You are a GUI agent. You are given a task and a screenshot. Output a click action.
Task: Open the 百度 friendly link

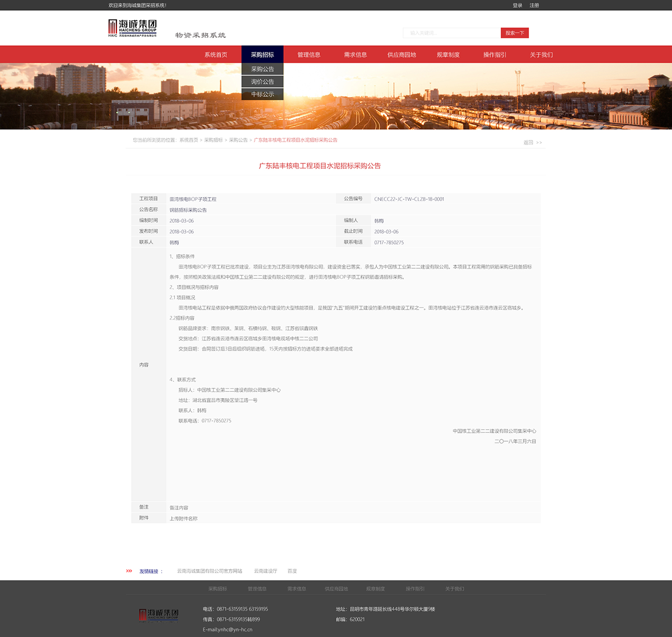pyautogui.click(x=292, y=571)
